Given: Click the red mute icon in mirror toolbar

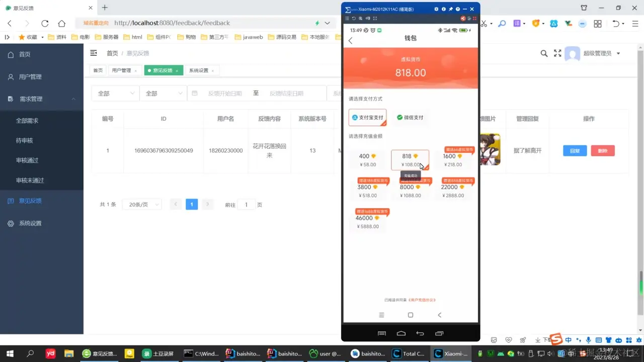Looking at the screenshot, I should point(463,19).
